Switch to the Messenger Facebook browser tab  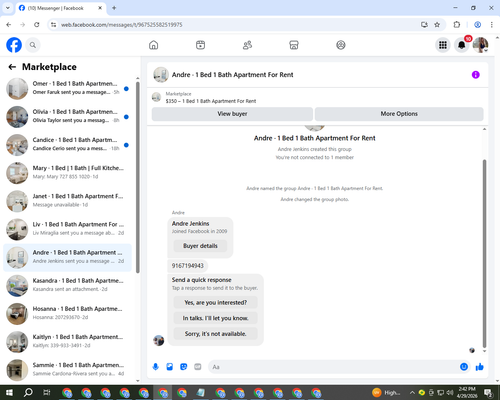pos(61,8)
